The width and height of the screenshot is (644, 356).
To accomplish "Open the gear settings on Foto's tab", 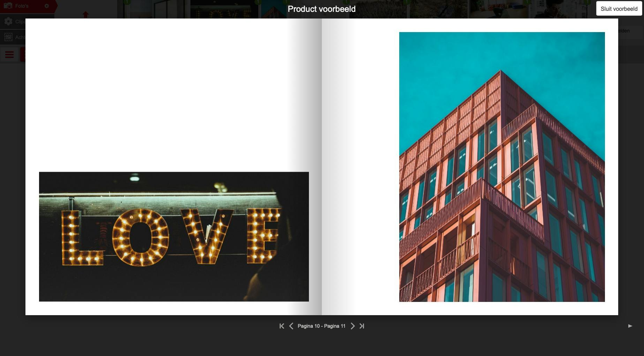I will [x=47, y=6].
